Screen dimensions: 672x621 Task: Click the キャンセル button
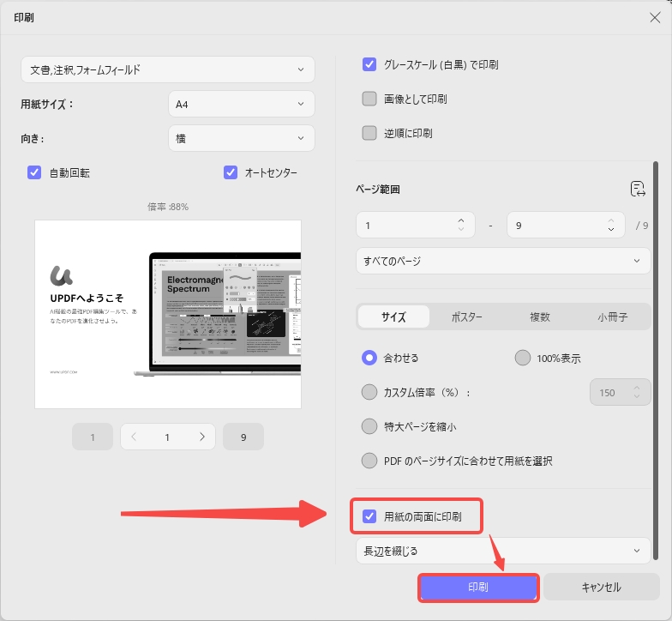point(602,587)
